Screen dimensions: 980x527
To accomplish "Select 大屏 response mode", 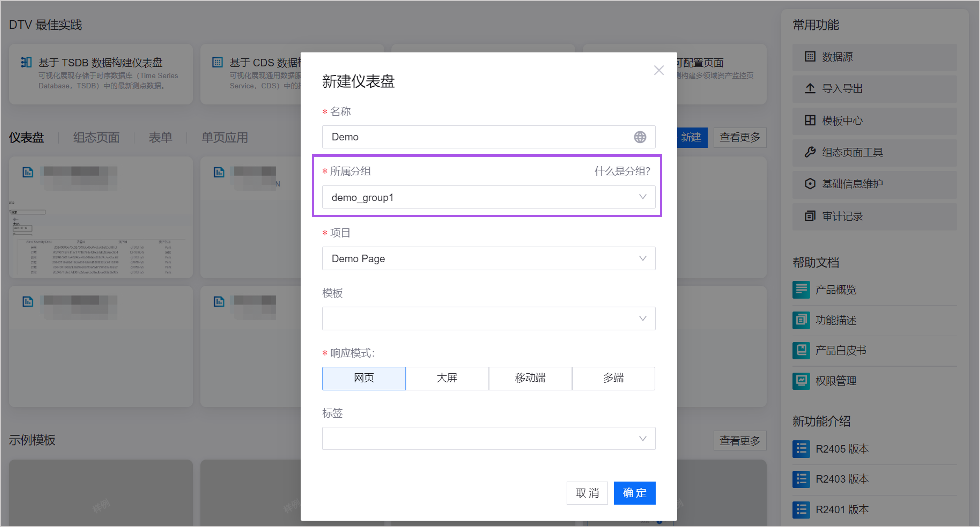I will click(447, 378).
